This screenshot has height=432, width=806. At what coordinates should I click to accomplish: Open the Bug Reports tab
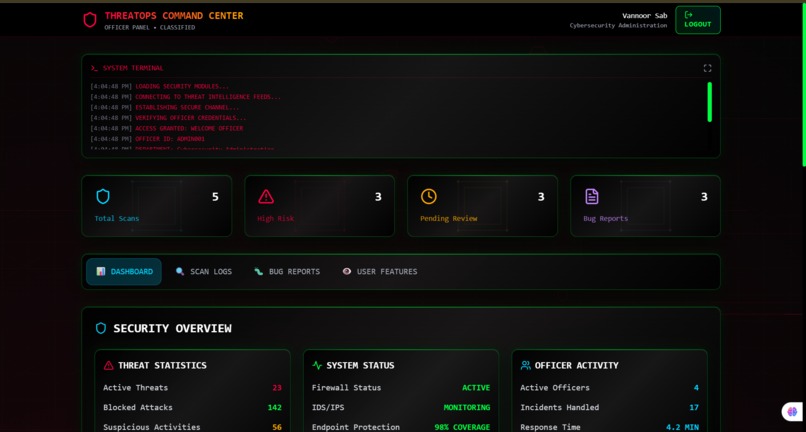click(287, 272)
